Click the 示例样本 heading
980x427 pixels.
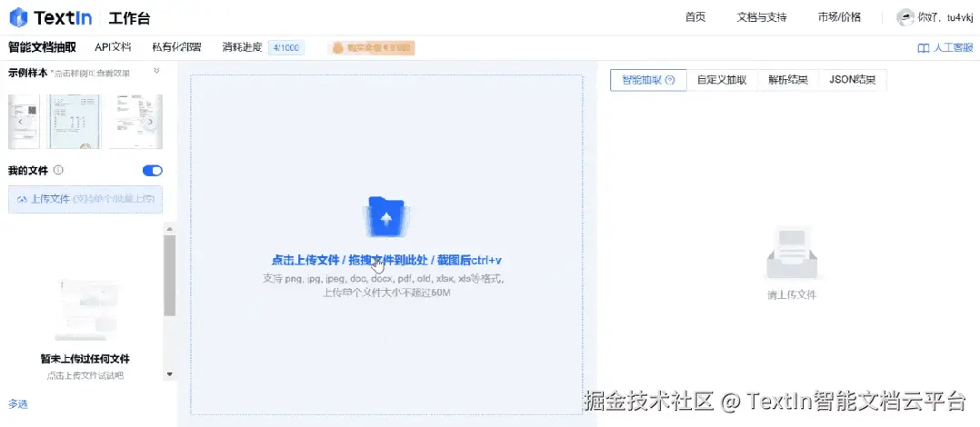point(27,73)
